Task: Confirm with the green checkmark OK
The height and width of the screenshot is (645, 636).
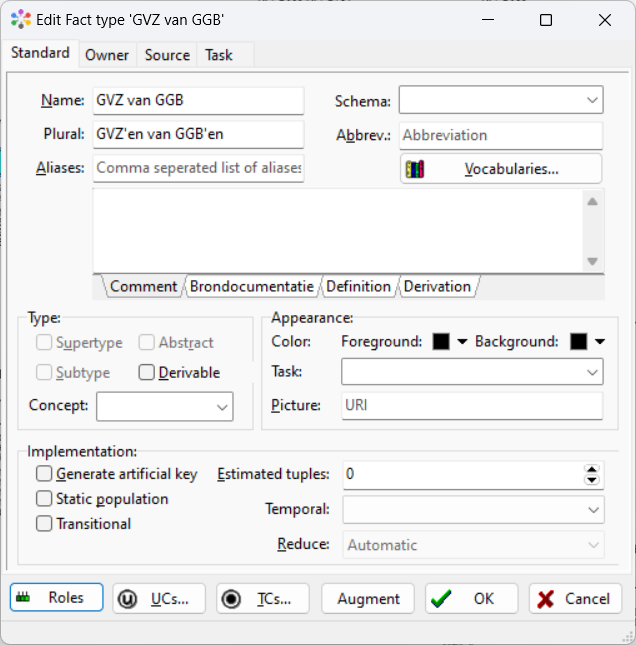Action: pyautogui.click(x=471, y=598)
